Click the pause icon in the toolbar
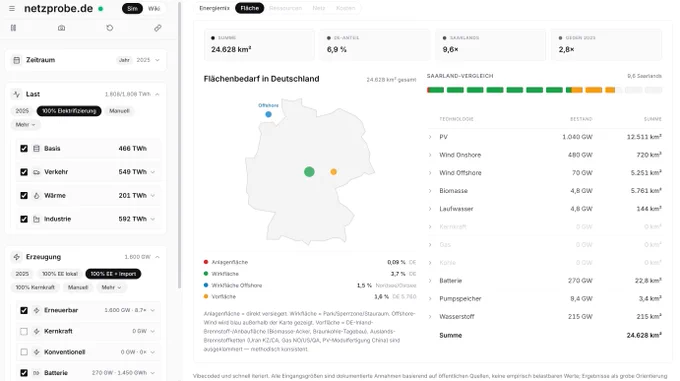 (13, 28)
